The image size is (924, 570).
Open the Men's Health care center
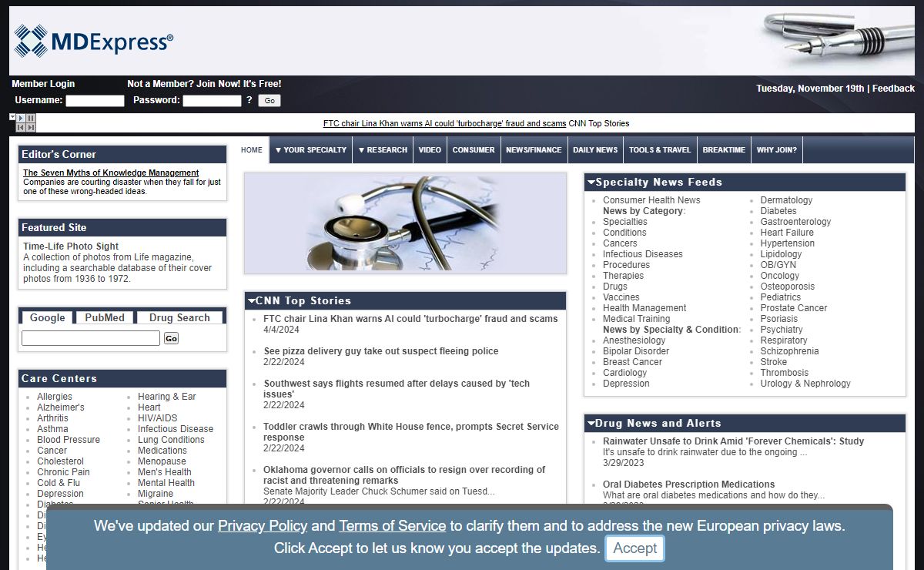pyautogui.click(x=165, y=472)
